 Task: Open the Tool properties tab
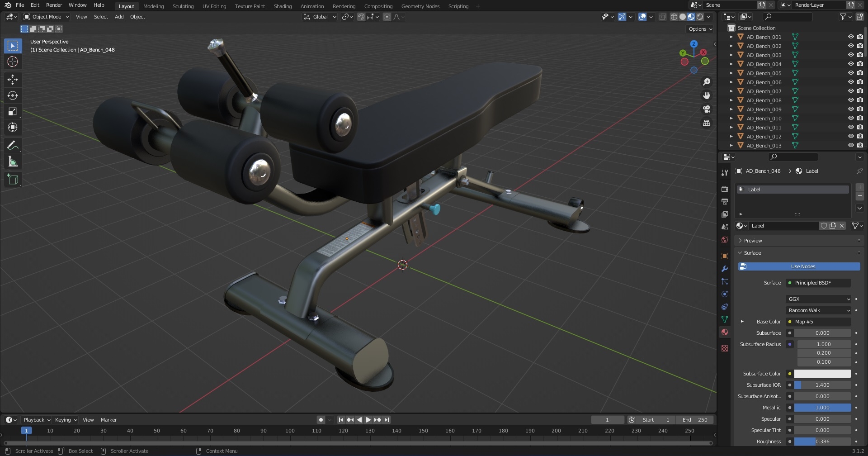coord(725,173)
